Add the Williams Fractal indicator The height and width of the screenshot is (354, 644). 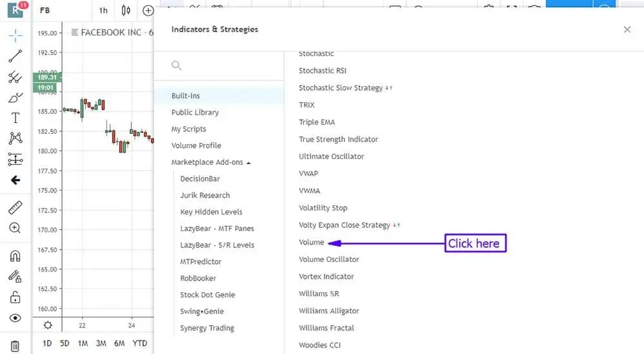tap(326, 328)
